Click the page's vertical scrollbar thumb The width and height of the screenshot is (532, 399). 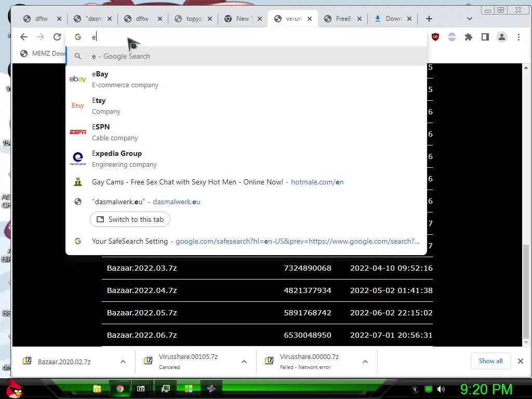pos(526,291)
